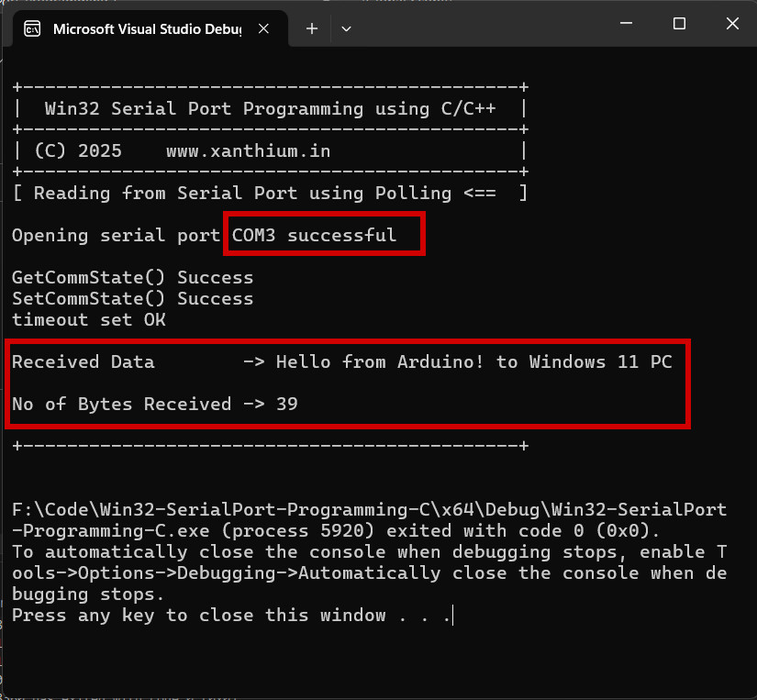Screen dimensions: 757x700
Task: Click the 'bugging stops.' line
Action: [x=88, y=594]
